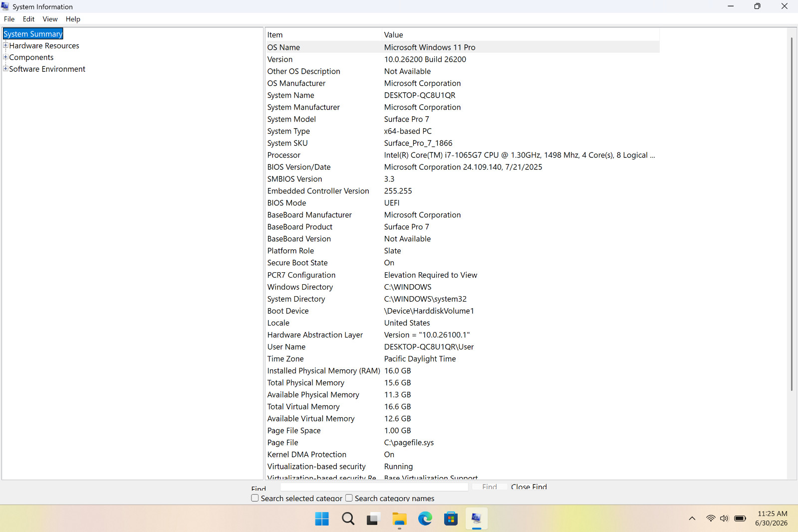Open the Windows Start menu icon
Viewport: 798px width, 532px height.
tap(322, 519)
